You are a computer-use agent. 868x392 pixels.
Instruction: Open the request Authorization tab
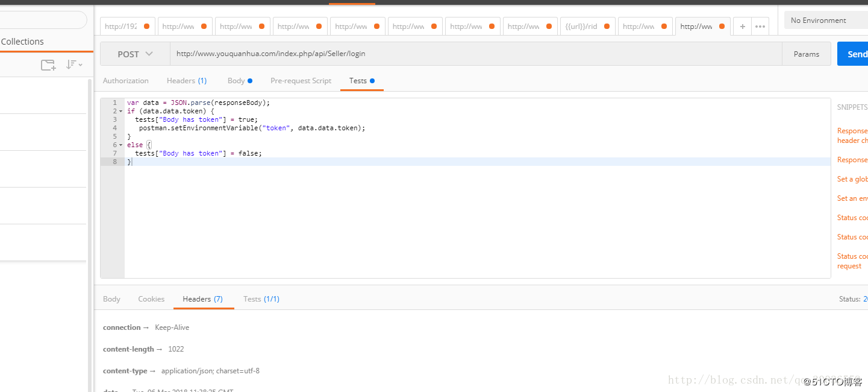[125, 81]
